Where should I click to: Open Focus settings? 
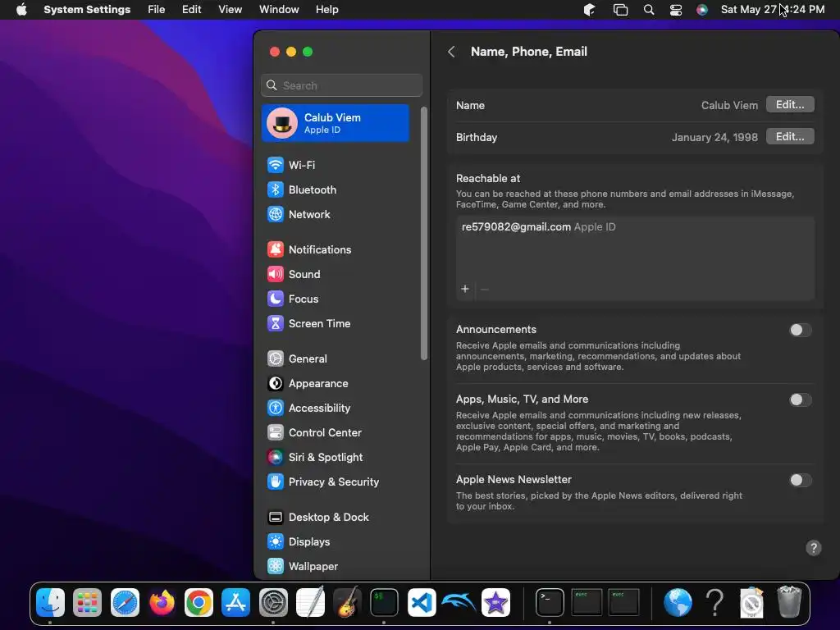coord(293,299)
